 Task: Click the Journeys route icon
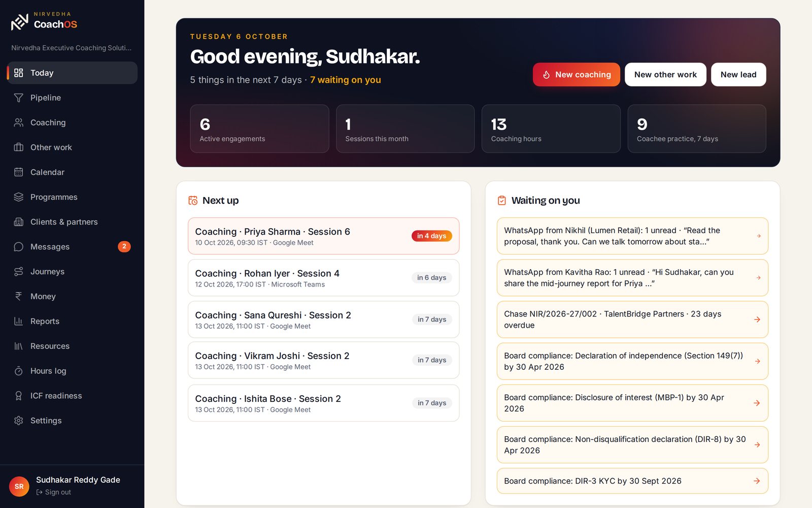coord(19,271)
